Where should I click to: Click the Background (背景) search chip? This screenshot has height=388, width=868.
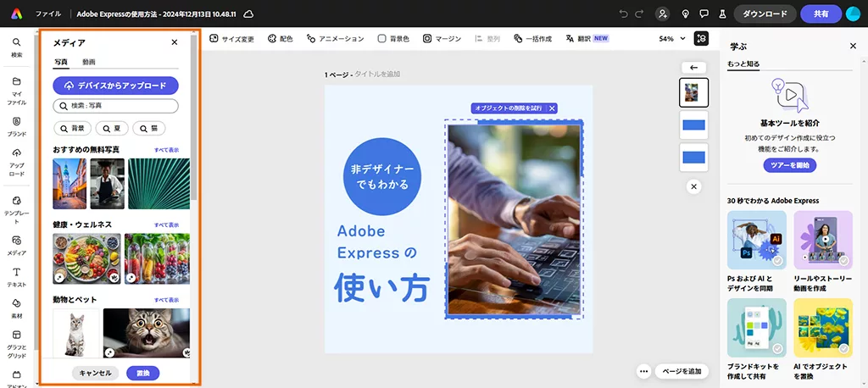(x=73, y=129)
